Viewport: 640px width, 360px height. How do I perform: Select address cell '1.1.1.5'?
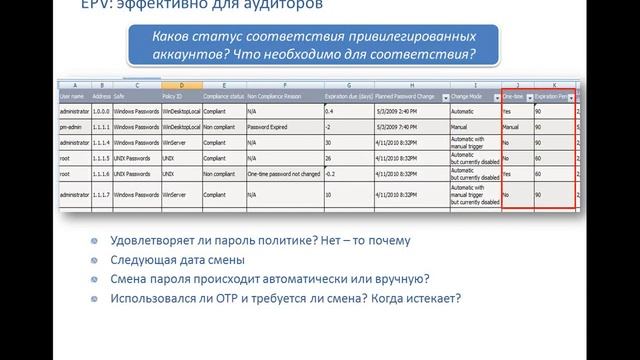pos(102,158)
